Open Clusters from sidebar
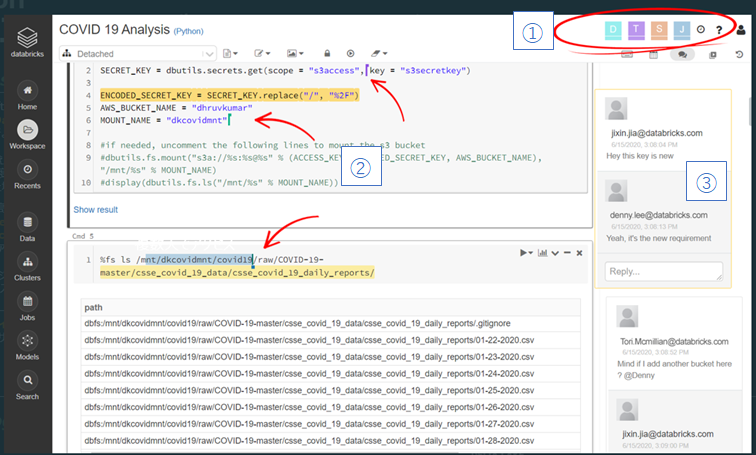Image resolution: width=756 pixels, height=455 pixels. (27, 267)
